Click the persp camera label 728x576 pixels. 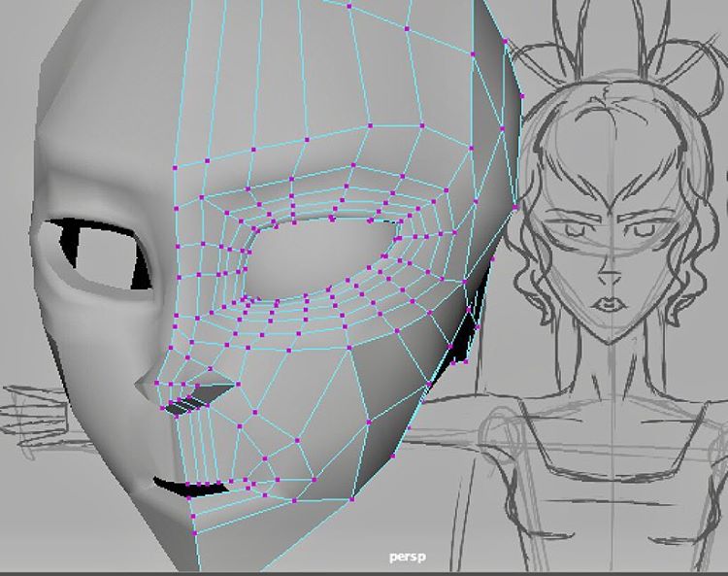404,558
